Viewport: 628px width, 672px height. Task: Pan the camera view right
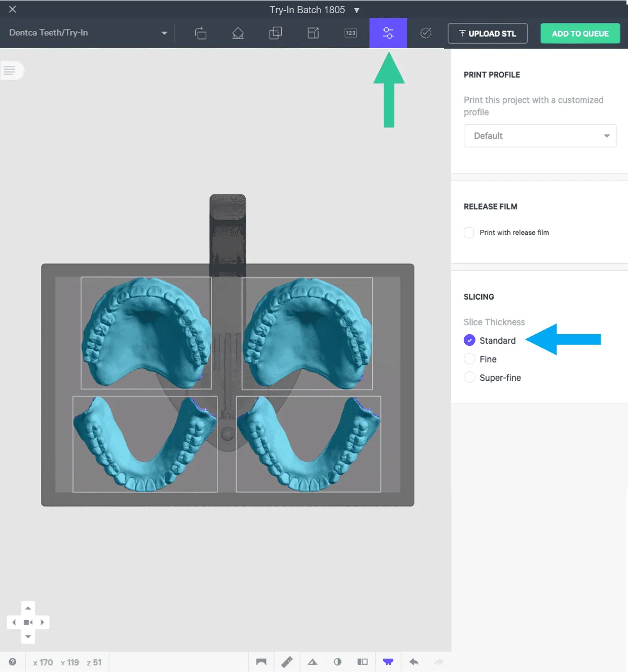coord(43,622)
